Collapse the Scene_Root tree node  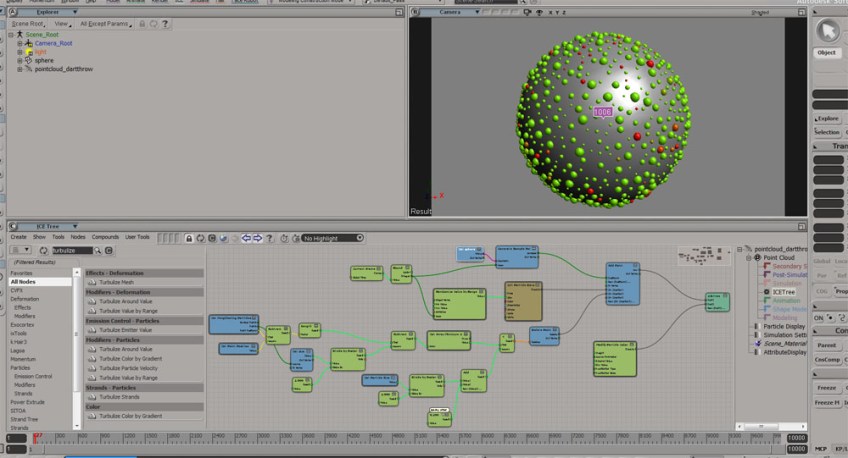(11, 35)
